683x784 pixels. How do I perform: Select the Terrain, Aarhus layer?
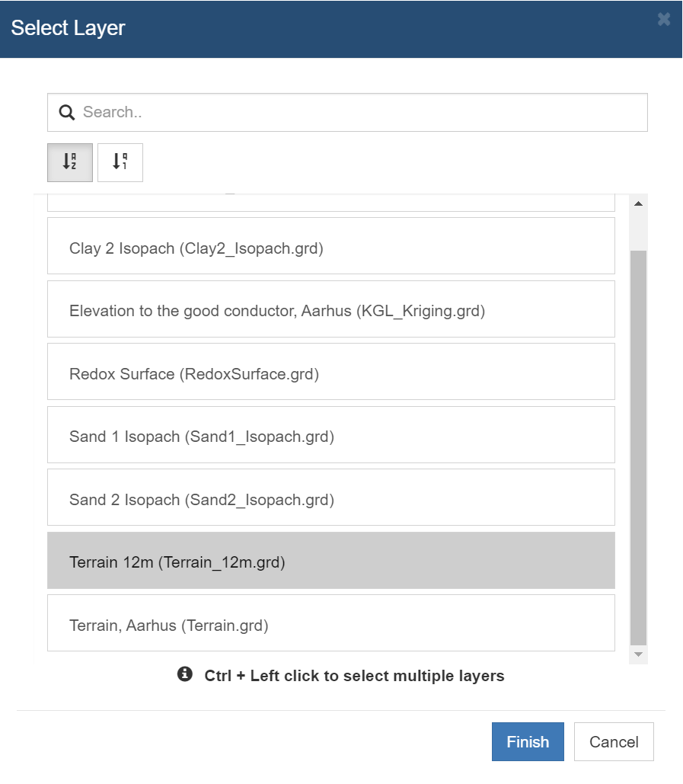[x=330, y=623]
